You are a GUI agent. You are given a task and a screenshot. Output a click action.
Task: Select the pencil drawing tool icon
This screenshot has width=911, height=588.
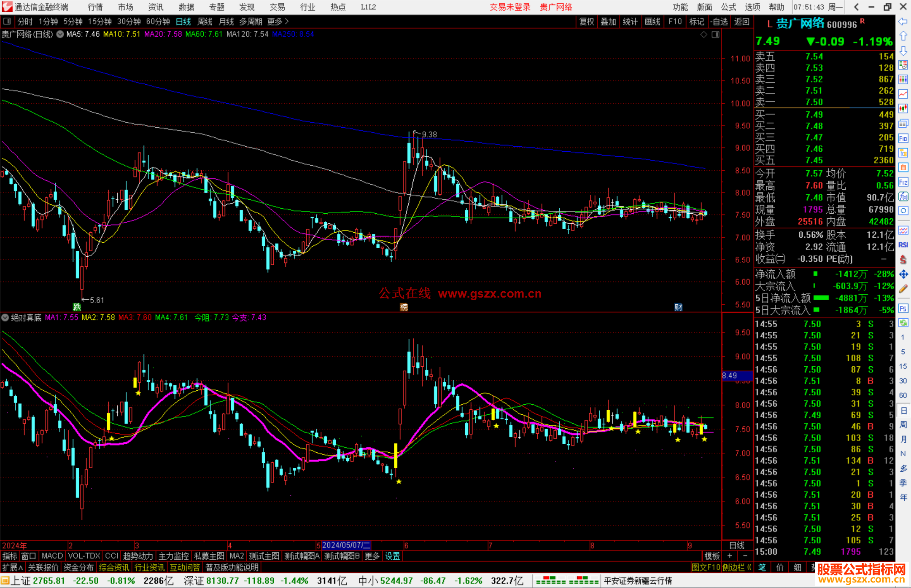click(903, 289)
